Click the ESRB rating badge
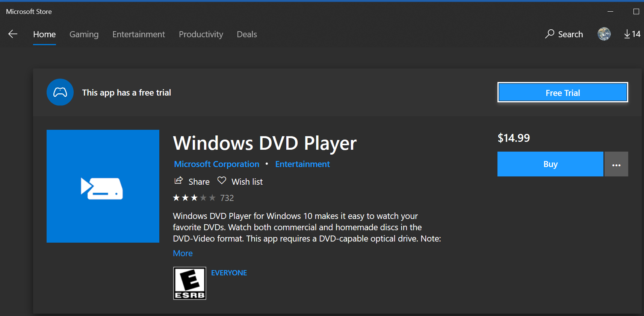644x316 pixels. 190,283
